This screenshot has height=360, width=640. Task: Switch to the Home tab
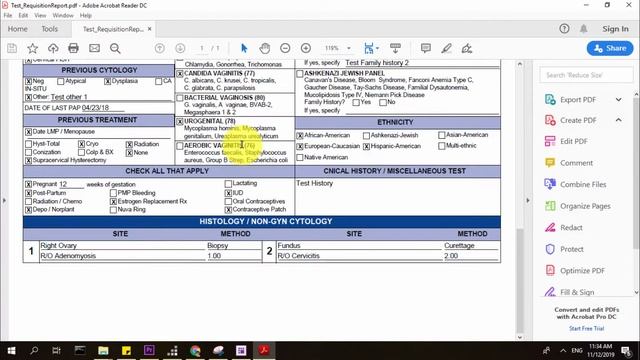[x=18, y=29]
